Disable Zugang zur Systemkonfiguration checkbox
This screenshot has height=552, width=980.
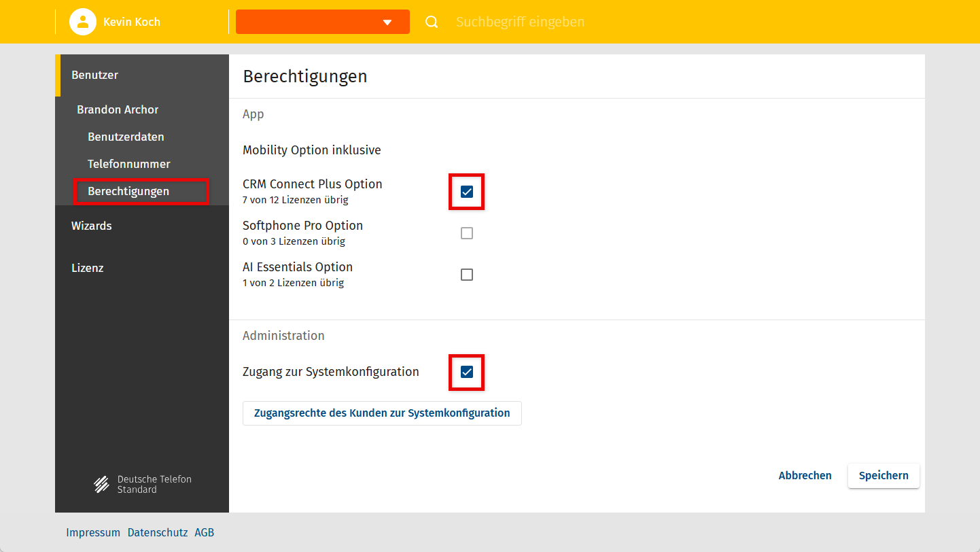467,372
